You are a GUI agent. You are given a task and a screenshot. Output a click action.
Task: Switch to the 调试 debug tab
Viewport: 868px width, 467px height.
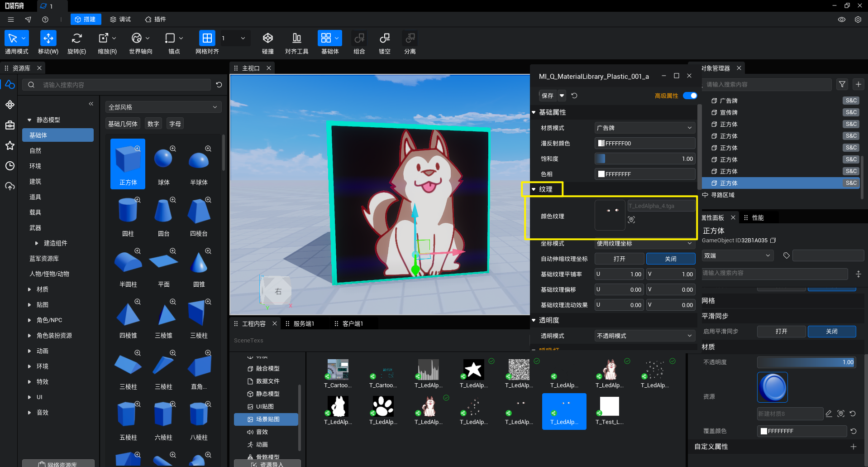point(120,19)
